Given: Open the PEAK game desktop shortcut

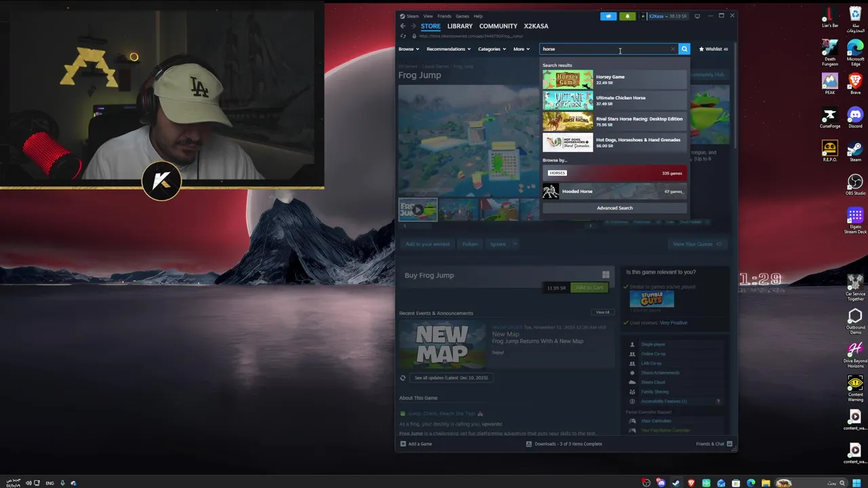Looking at the screenshot, I should [829, 83].
